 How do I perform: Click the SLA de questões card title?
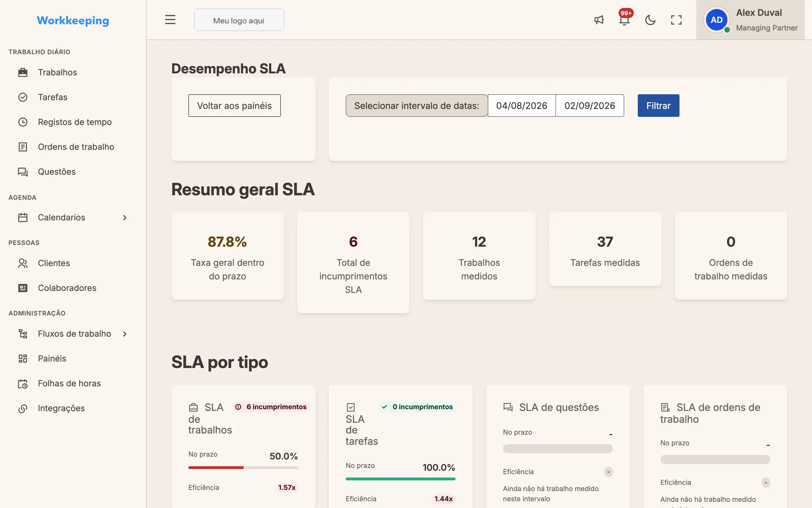[x=559, y=407]
